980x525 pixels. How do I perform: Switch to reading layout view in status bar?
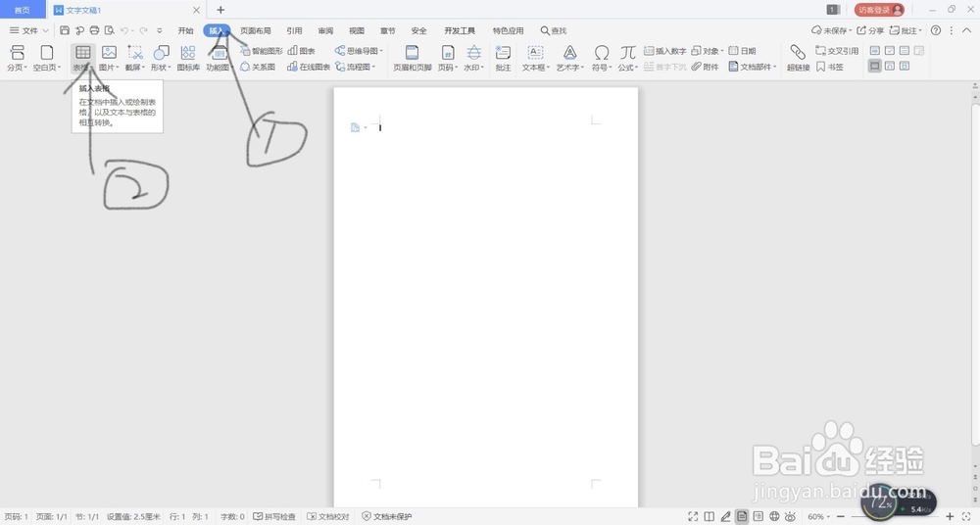[x=709, y=516]
